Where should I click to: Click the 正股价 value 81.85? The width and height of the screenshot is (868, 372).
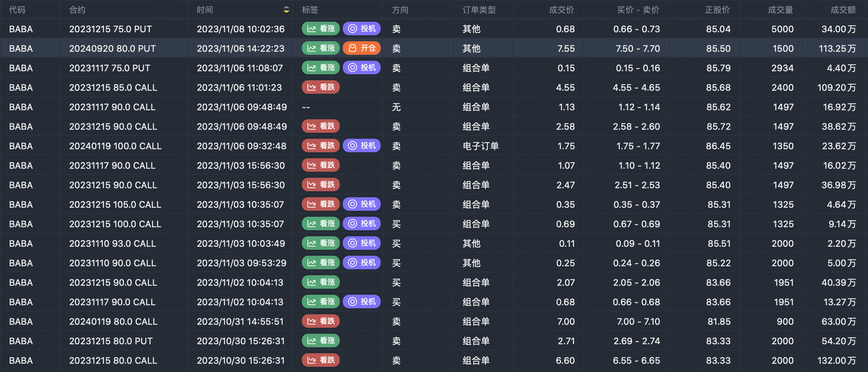pos(719,321)
